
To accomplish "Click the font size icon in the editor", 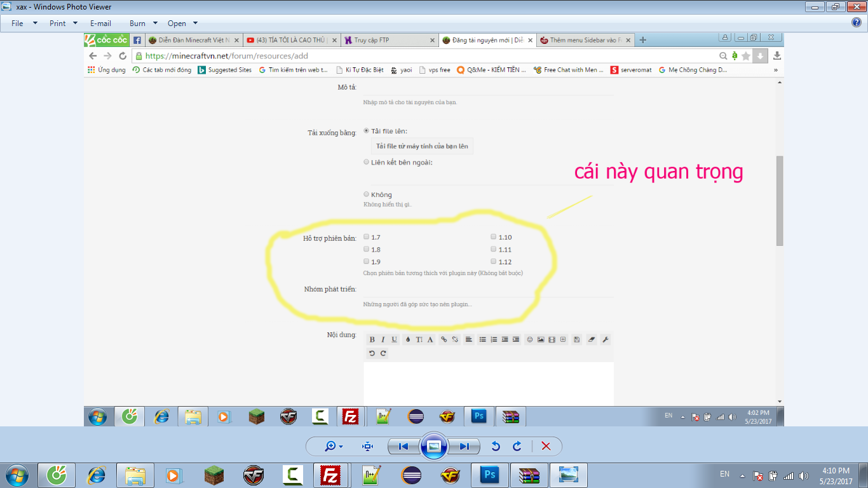I will tap(419, 339).
